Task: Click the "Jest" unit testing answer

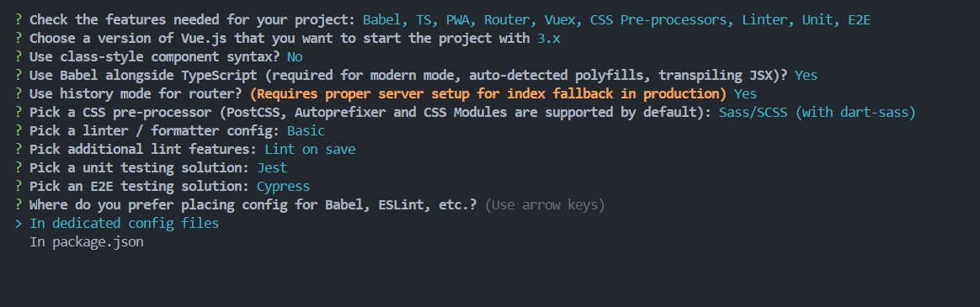Action: pyautogui.click(x=272, y=168)
